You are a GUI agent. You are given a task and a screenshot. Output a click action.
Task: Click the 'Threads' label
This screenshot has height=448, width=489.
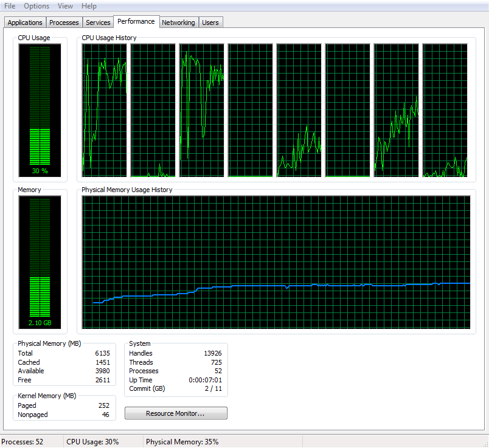click(x=141, y=362)
